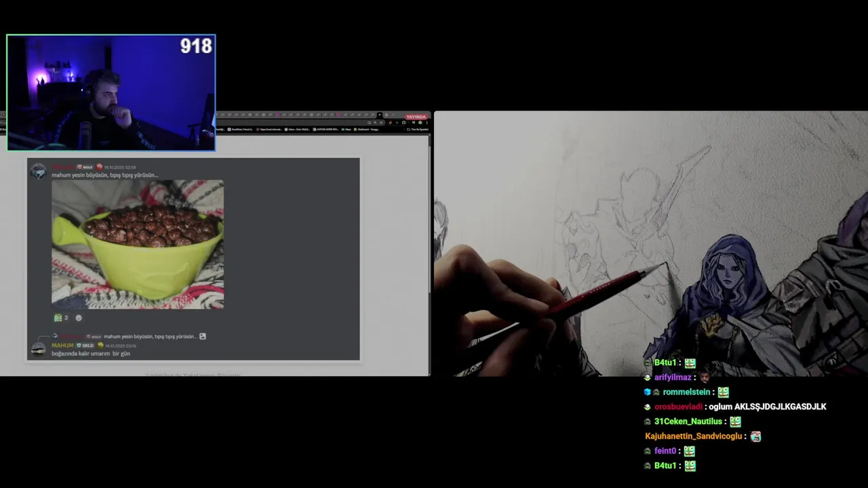Select message text "boğazında kalır umarım bir gün"
868x488 pixels.
[x=91, y=353]
